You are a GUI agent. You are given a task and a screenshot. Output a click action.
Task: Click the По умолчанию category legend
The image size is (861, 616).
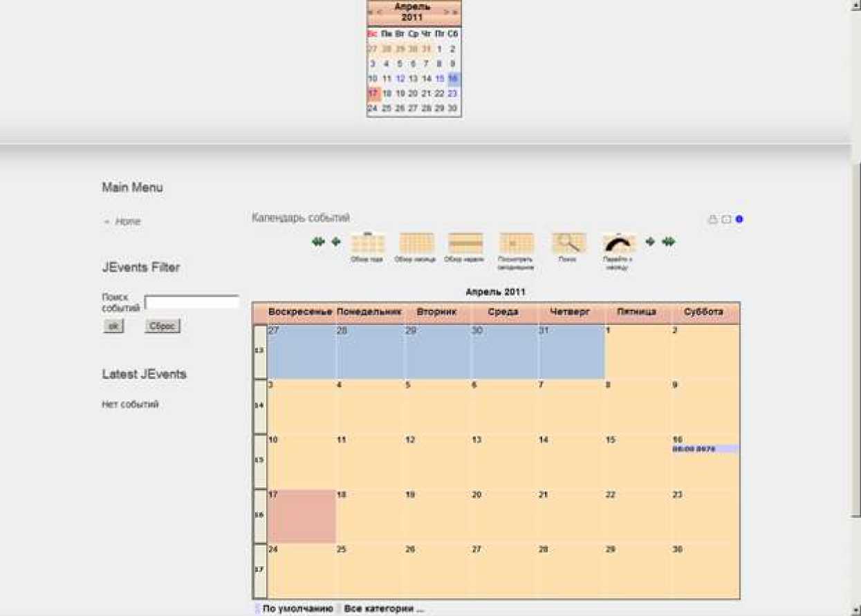pos(298,609)
